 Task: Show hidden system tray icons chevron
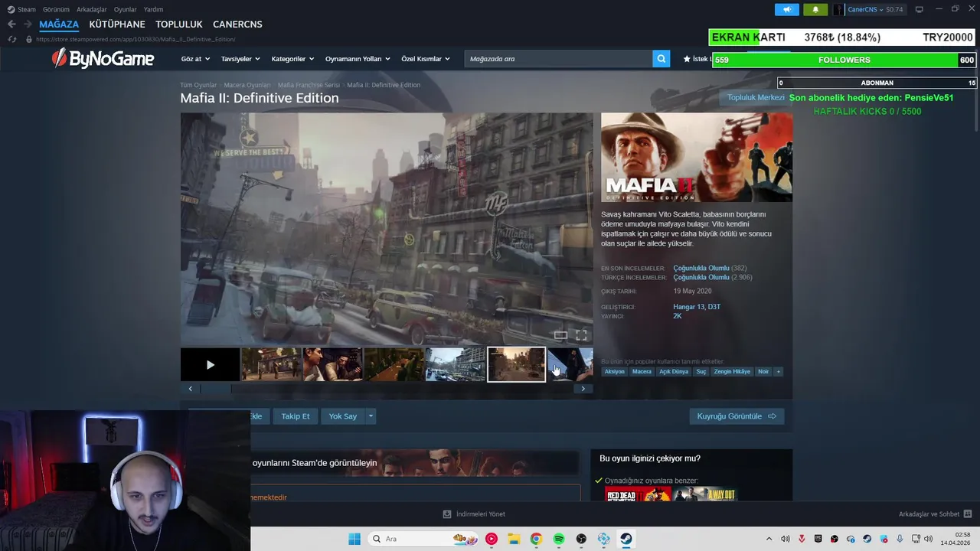click(769, 539)
